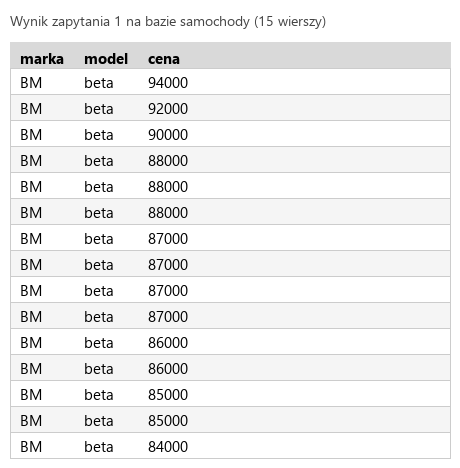Viewport: 460px width, 468px height.
Task: Select the cell with price 84000
Action: (168, 447)
